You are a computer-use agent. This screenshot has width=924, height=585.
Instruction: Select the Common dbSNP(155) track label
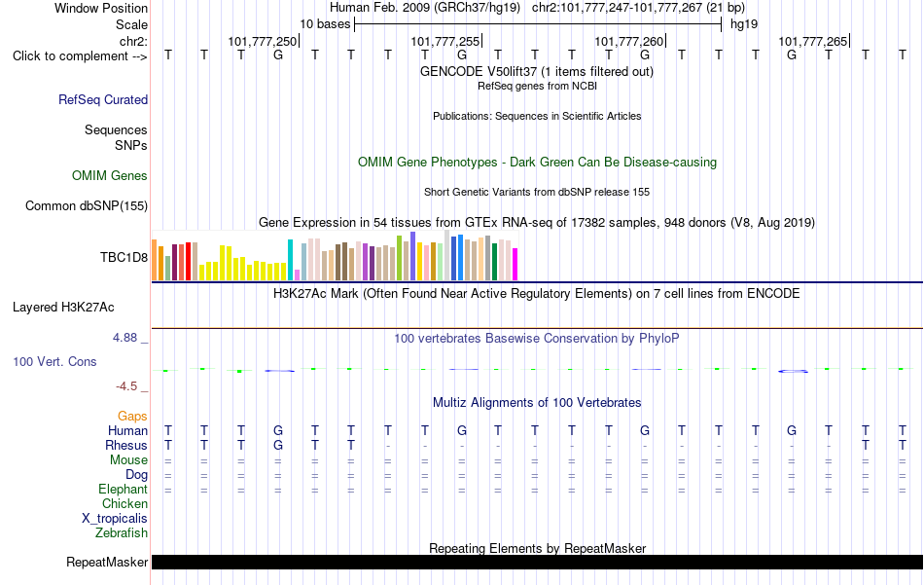(x=86, y=205)
